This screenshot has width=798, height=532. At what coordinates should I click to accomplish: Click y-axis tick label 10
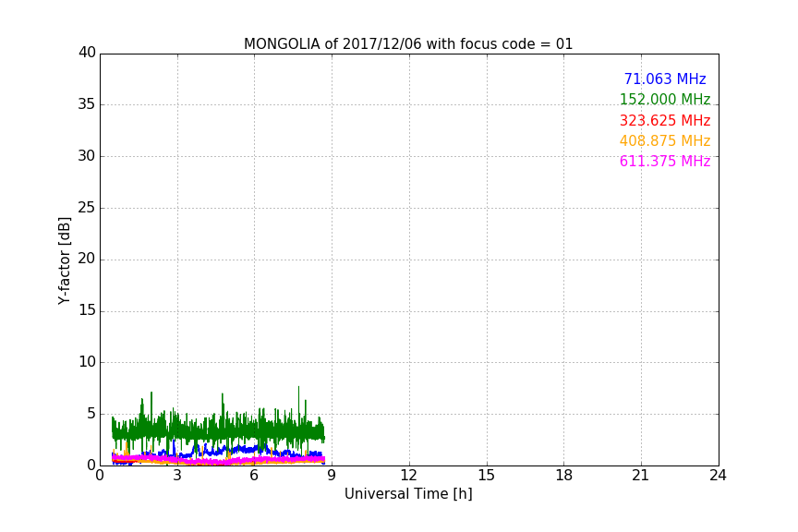(87, 362)
